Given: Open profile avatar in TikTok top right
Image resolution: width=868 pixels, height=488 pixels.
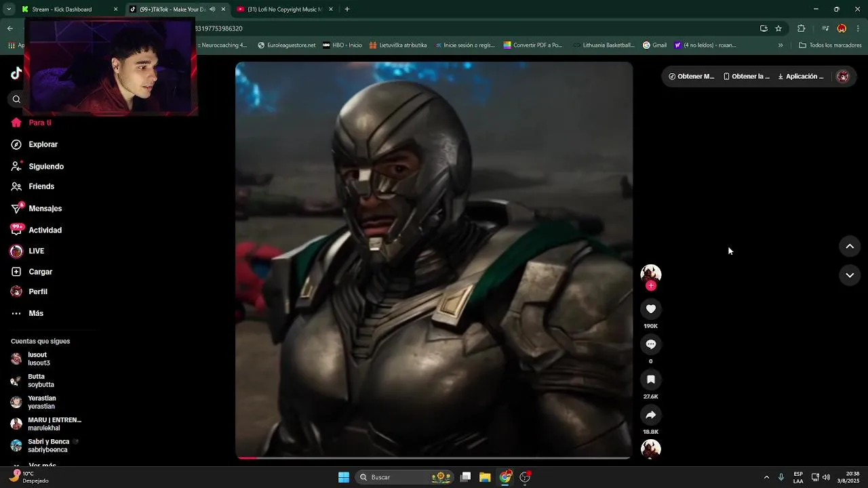Looking at the screenshot, I should tap(843, 77).
